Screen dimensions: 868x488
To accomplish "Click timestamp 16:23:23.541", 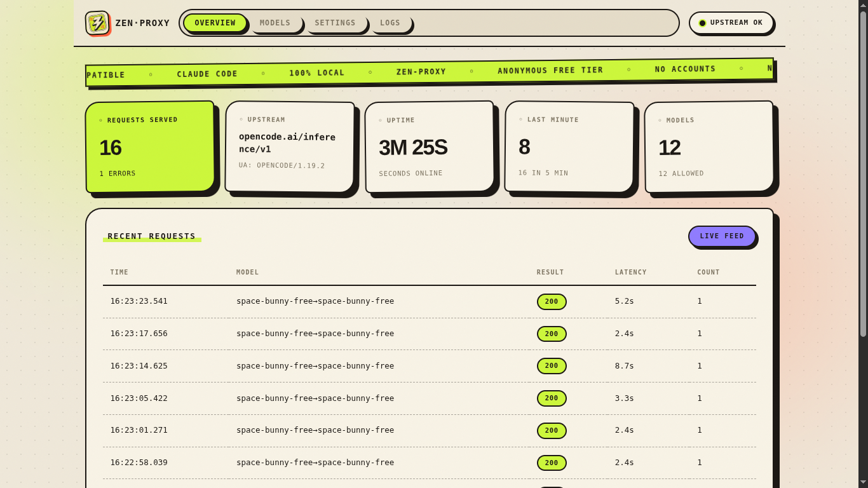I will (139, 301).
